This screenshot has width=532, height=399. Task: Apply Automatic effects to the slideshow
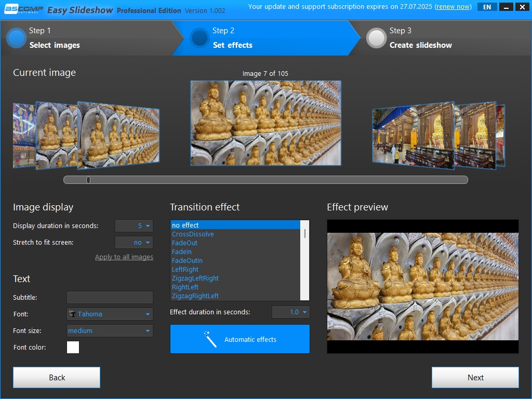tap(240, 339)
